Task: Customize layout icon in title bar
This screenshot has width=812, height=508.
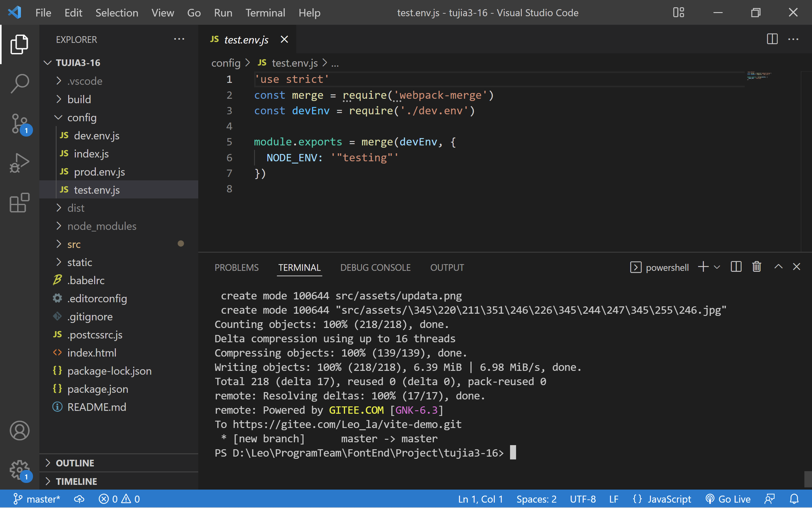Action: click(x=678, y=12)
